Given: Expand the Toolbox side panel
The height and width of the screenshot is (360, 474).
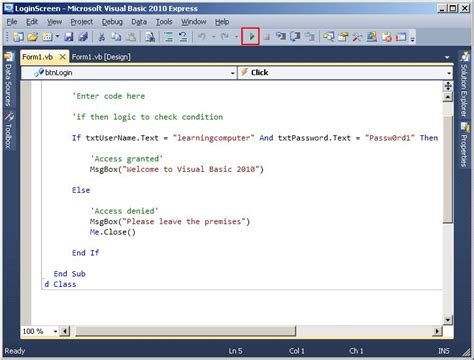Looking at the screenshot, I should (x=9, y=130).
